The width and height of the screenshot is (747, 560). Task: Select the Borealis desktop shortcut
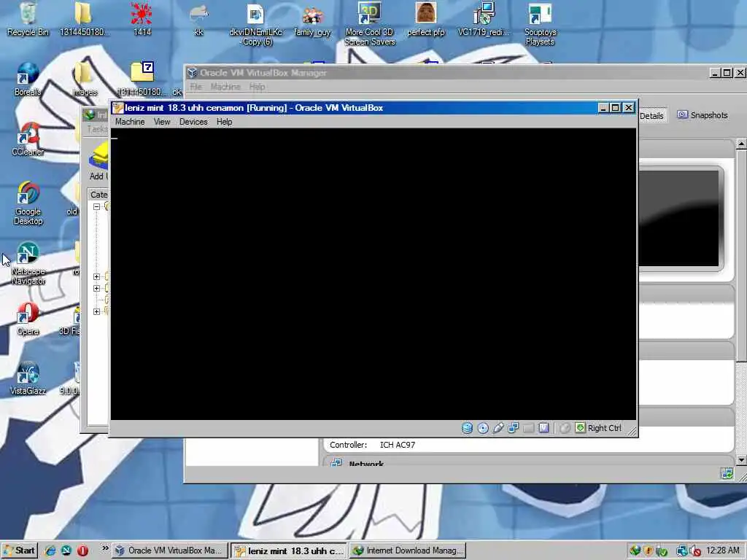point(28,79)
